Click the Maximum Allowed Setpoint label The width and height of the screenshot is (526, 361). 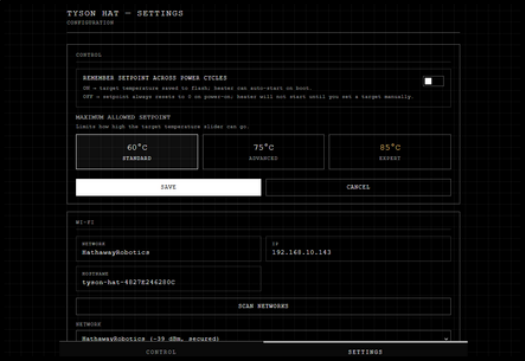click(x=123, y=117)
